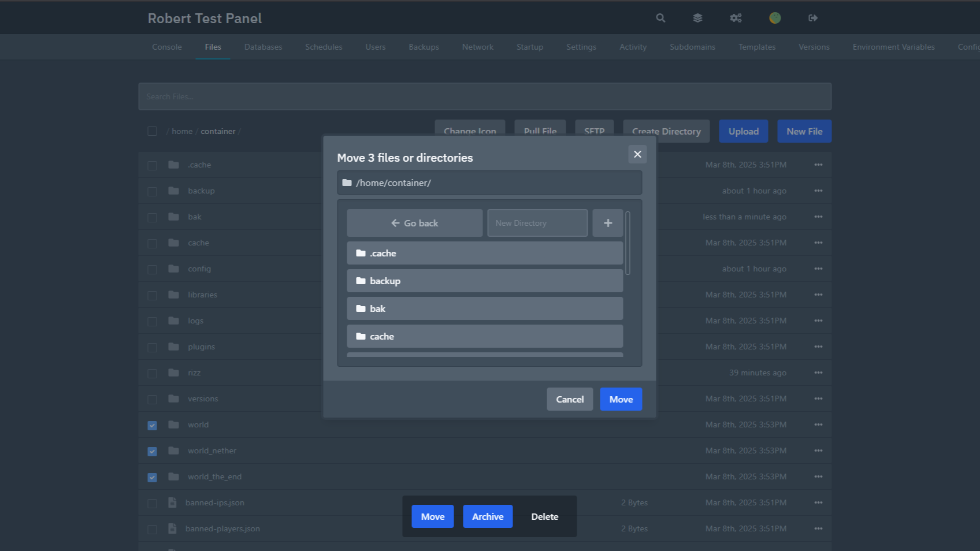Open the backup folder in the move dialog
This screenshot has height=551, width=980.
tap(484, 281)
